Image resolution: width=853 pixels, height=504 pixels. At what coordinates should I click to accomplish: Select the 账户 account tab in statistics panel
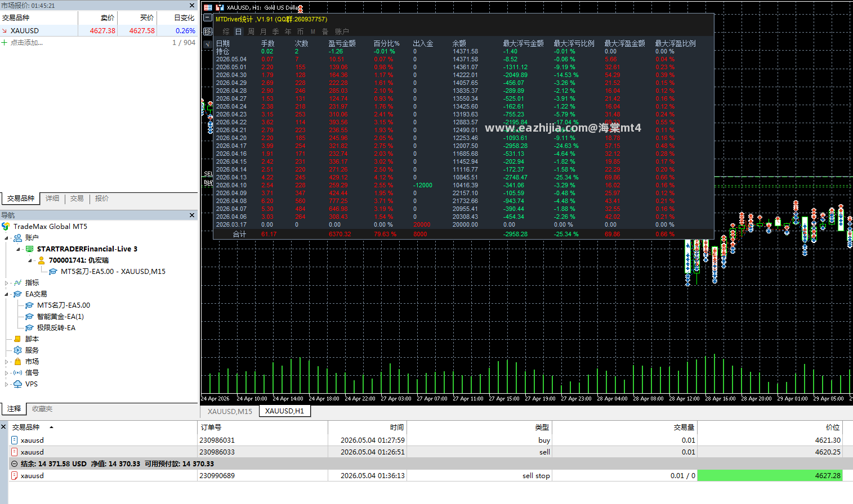point(342,31)
